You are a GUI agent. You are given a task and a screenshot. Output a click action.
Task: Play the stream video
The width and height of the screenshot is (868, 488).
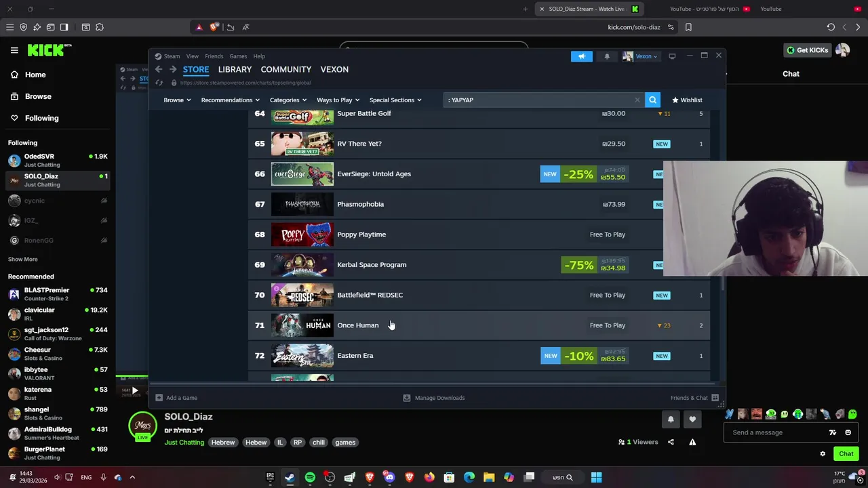134,390
